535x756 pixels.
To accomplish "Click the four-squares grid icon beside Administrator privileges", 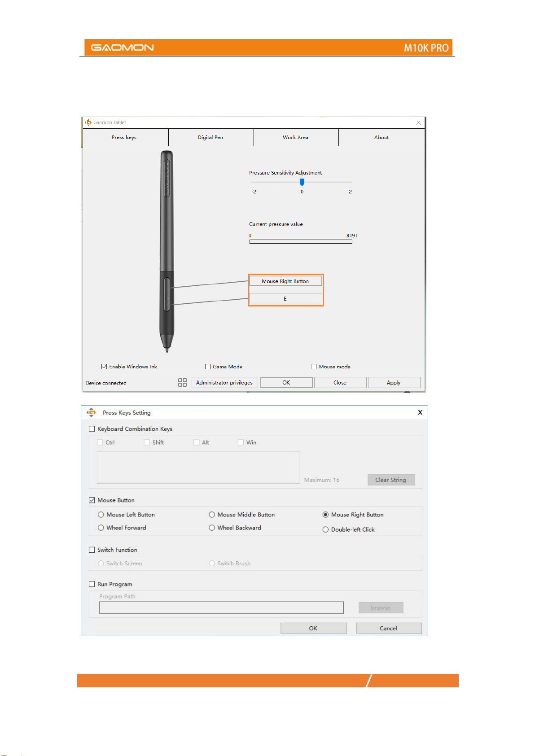I will point(182,382).
